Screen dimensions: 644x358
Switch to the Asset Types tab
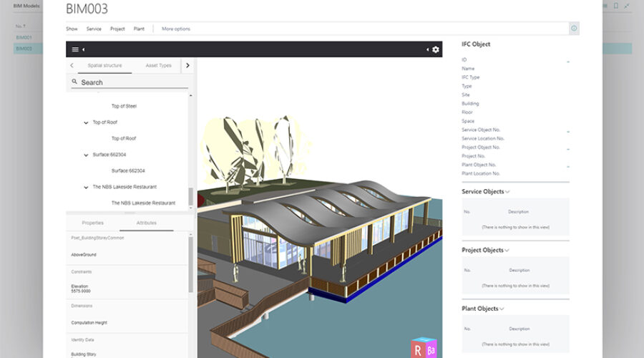click(159, 65)
